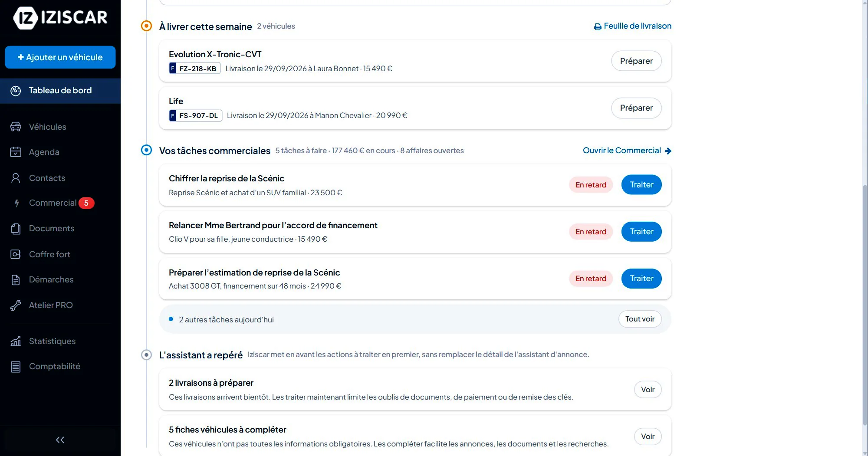The height and width of the screenshot is (456, 868).
Task: Click the Documents icon in sidebar
Action: [x=16, y=229]
